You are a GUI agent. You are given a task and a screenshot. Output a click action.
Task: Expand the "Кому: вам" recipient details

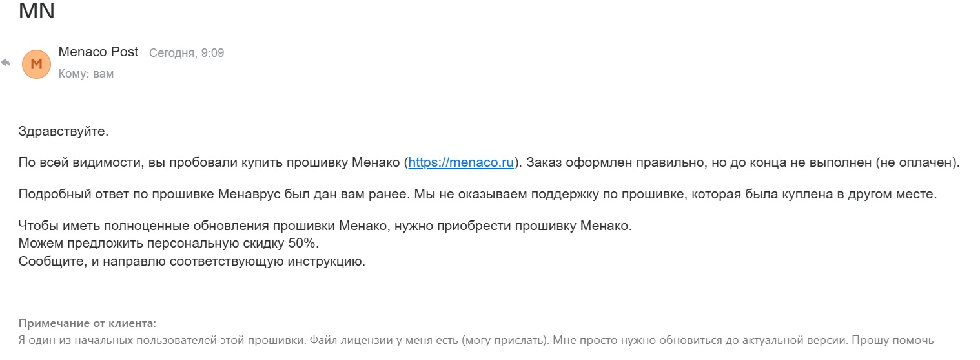(86, 74)
